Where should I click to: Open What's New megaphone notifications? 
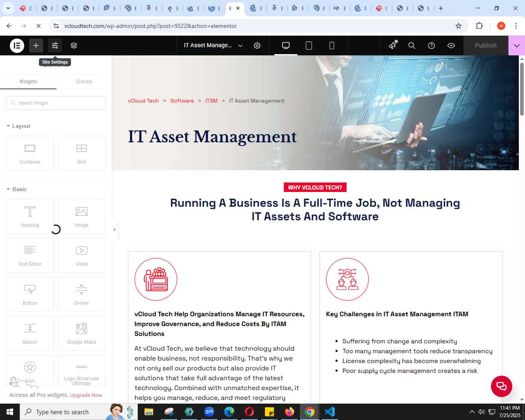tap(393, 46)
